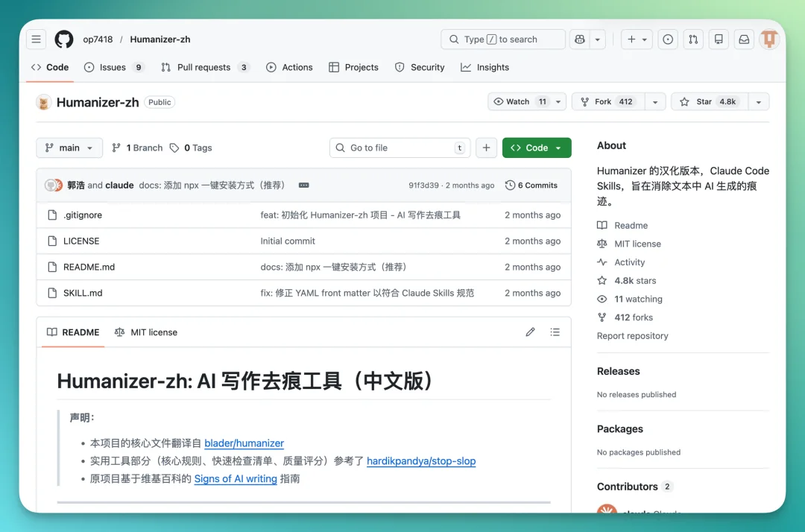The height and width of the screenshot is (532, 805).
Task: Open the blader/humanizer link
Action: pos(244,443)
